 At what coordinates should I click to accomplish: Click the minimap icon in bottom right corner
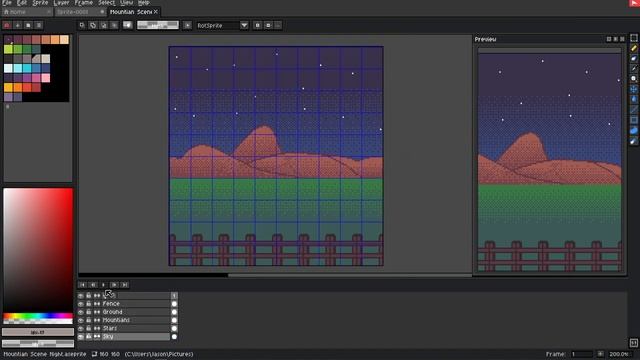tap(633, 343)
